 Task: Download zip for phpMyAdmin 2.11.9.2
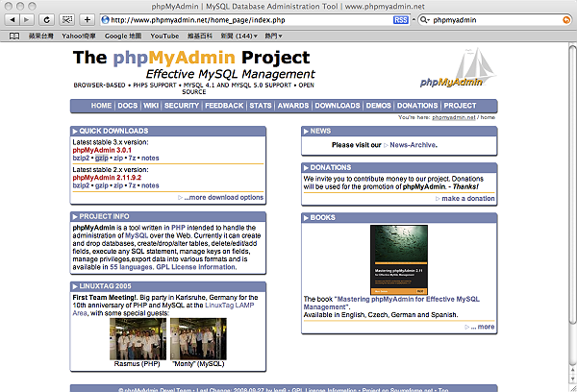[118, 185]
